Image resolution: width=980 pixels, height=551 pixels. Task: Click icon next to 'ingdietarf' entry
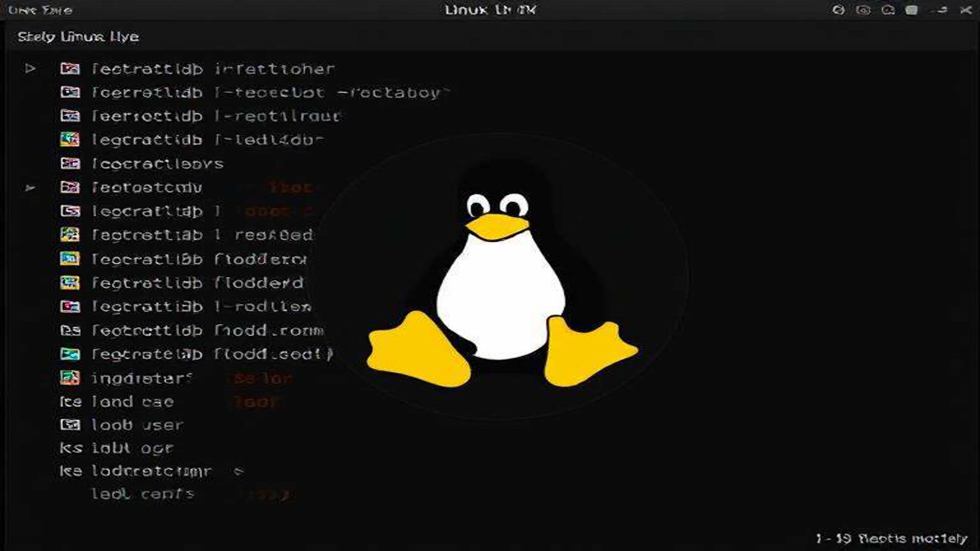[70, 378]
